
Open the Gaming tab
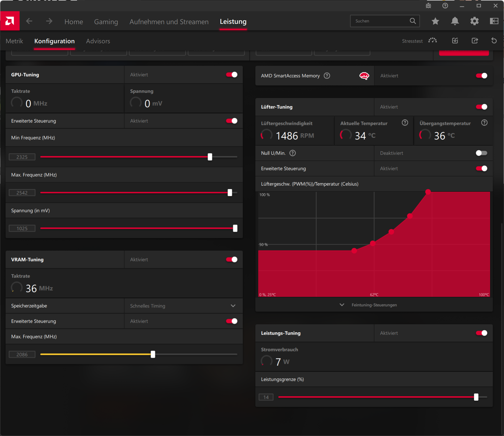pyautogui.click(x=106, y=22)
